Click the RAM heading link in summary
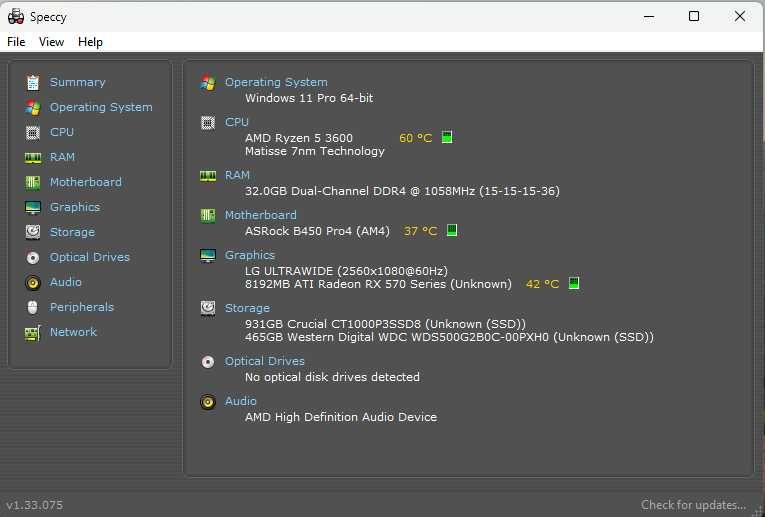The image size is (765, 517). click(x=237, y=175)
